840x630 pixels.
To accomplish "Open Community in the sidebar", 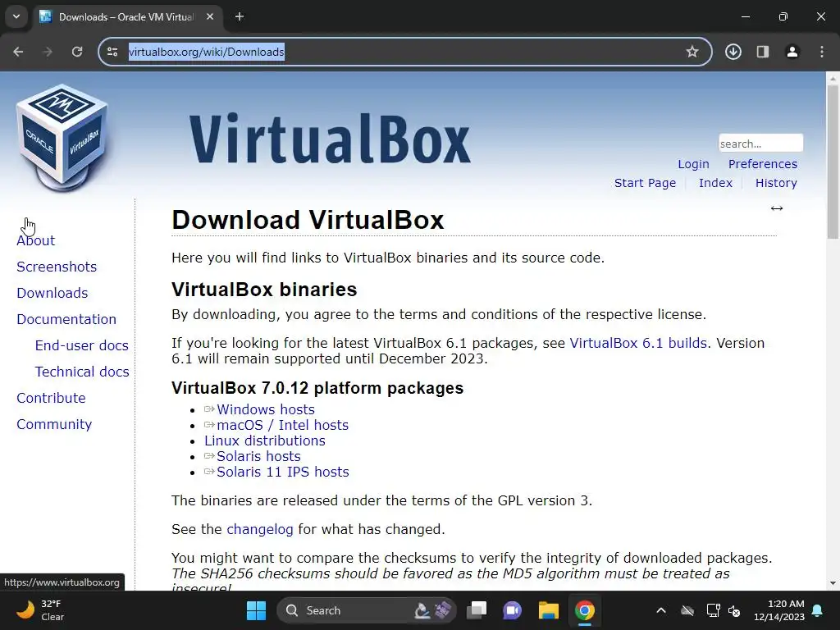I will [x=54, y=424].
